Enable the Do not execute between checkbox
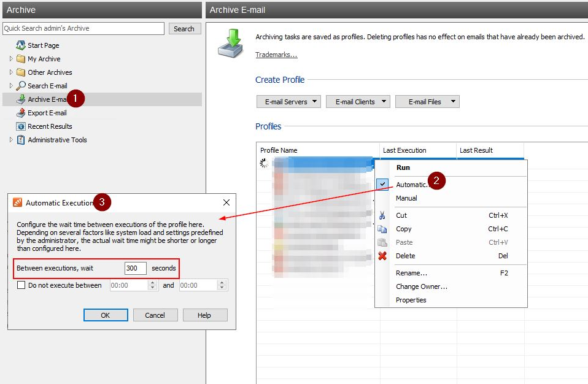 pos(21,285)
